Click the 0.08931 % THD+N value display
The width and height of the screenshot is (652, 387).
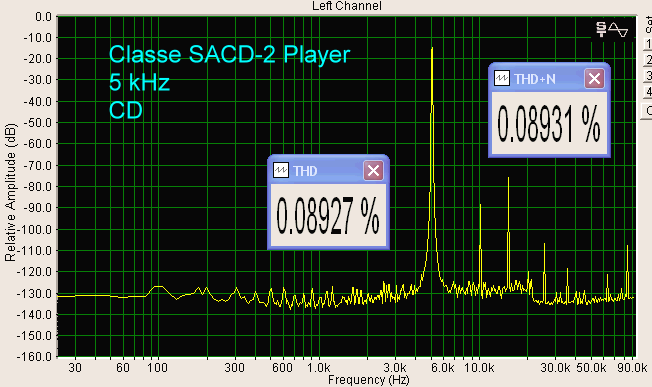[549, 123]
